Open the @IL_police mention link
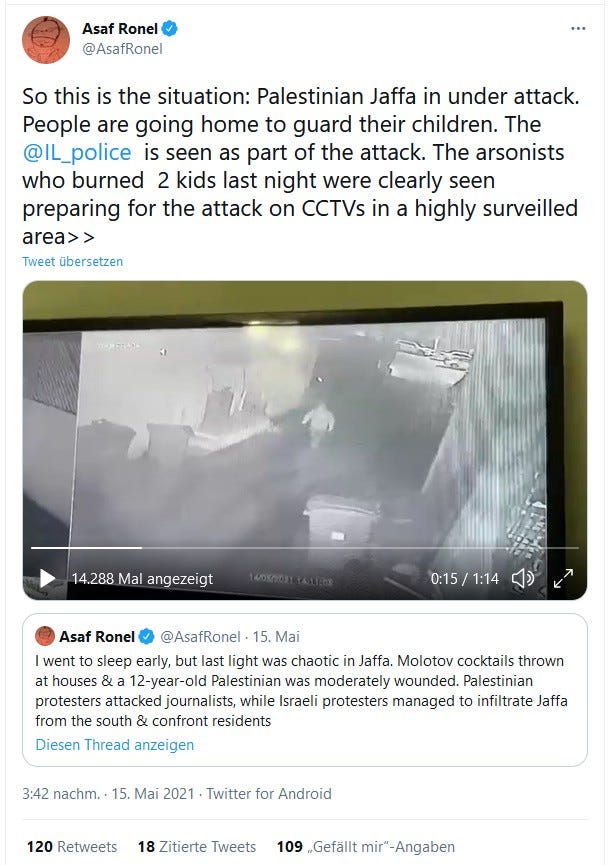This screenshot has width=609, height=865. tap(77, 152)
